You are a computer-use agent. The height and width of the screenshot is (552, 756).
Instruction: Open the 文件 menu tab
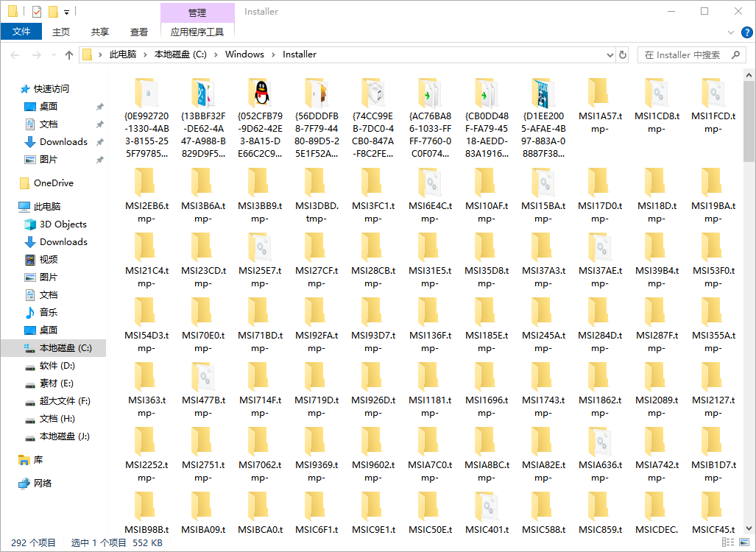point(21,32)
